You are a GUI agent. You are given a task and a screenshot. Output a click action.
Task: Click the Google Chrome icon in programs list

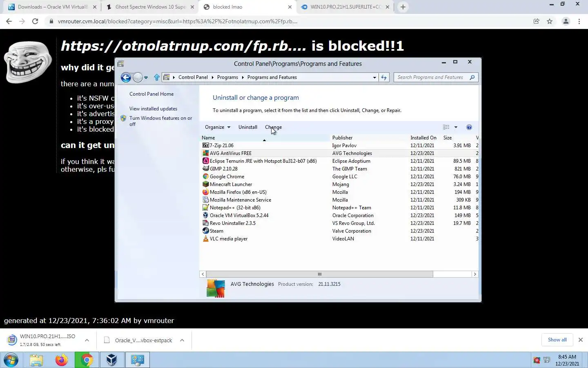206,177
